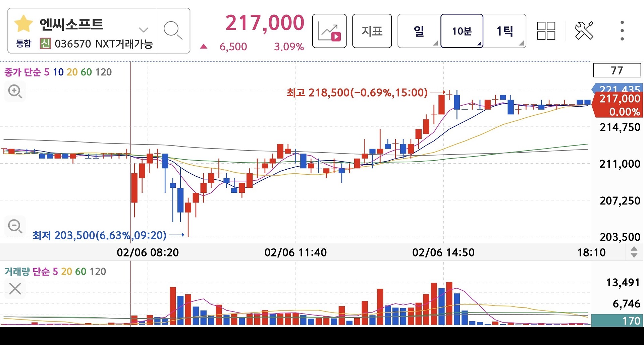Open the multi-chart grid layout icon
Image resolution: width=644 pixels, height=345 pixels.
(546, 31)
